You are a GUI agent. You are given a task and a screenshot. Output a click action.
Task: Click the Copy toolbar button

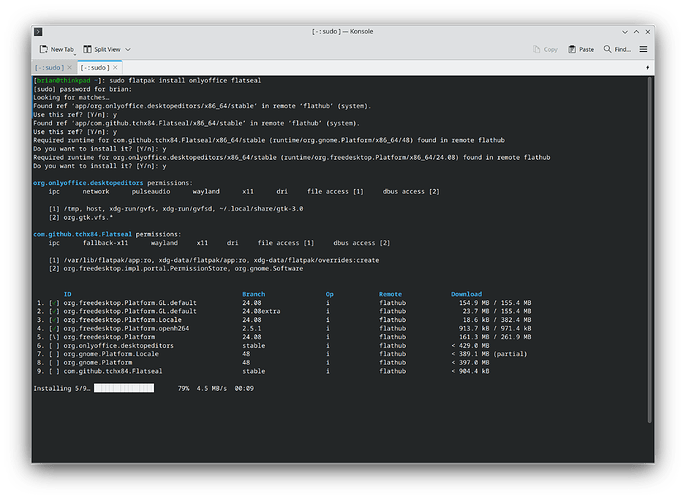(x=545, y=49)
